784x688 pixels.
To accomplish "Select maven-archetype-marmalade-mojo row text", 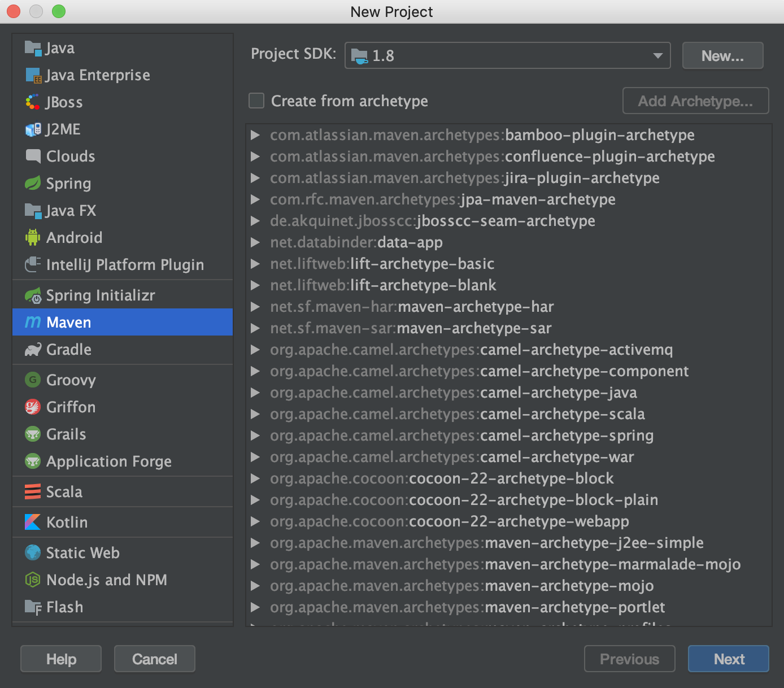I will tap(506, 564).
